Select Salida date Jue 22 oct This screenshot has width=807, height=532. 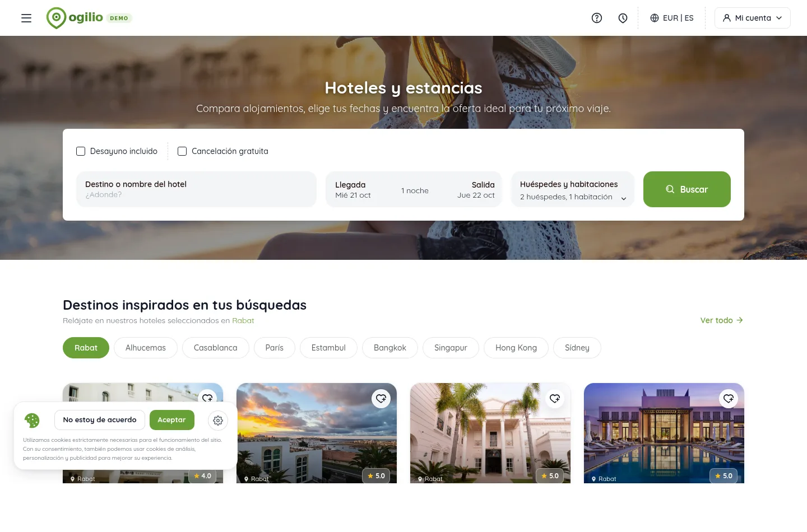click(476, 189)
